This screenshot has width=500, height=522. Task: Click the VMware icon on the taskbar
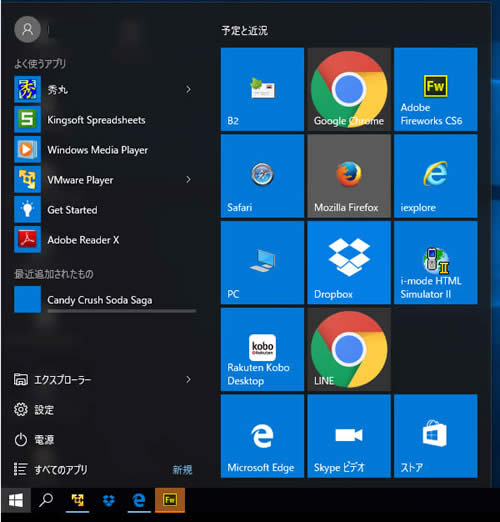pyautogui.click(x=77, y=500)
